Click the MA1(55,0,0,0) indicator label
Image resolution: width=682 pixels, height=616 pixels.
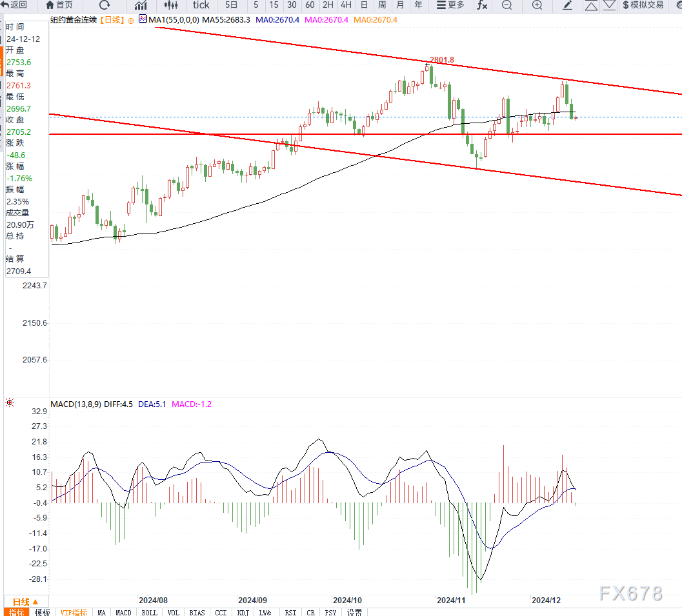tap(174, 19)
